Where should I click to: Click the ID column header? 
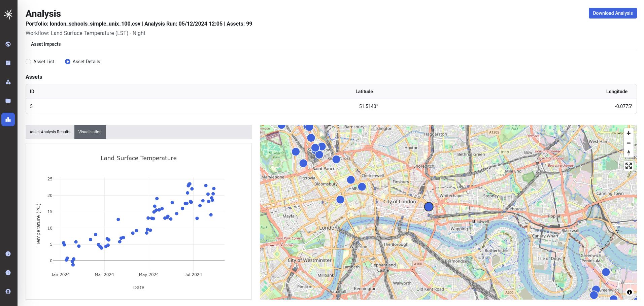point(32,92)
